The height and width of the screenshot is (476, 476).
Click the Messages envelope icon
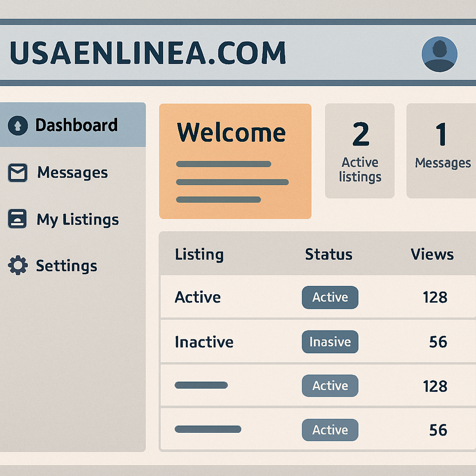(18, 173)
